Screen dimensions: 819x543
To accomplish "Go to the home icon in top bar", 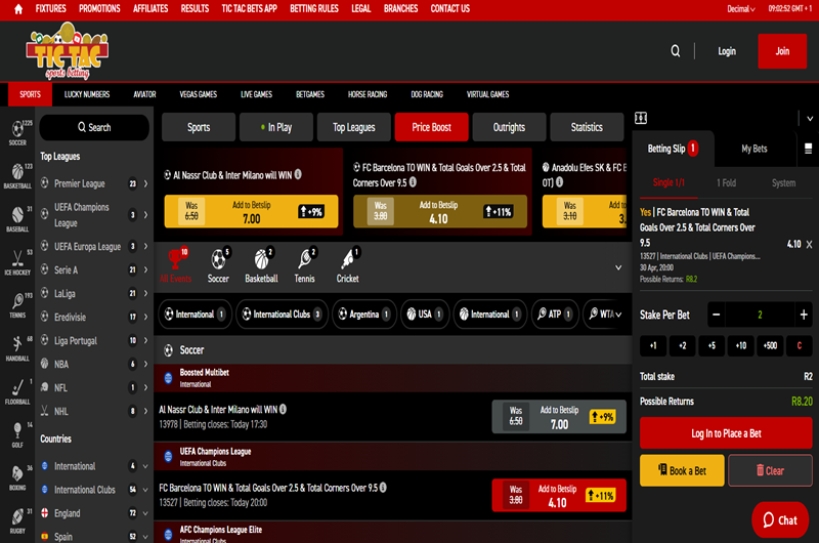I will coord(18,9).
